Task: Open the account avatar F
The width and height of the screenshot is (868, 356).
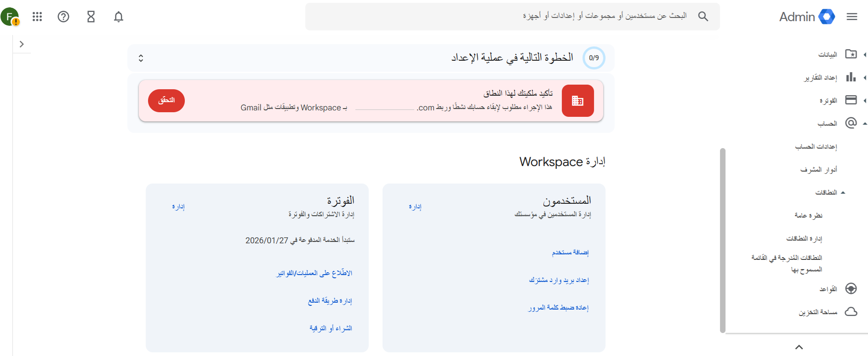Action: tap(10, 17)
